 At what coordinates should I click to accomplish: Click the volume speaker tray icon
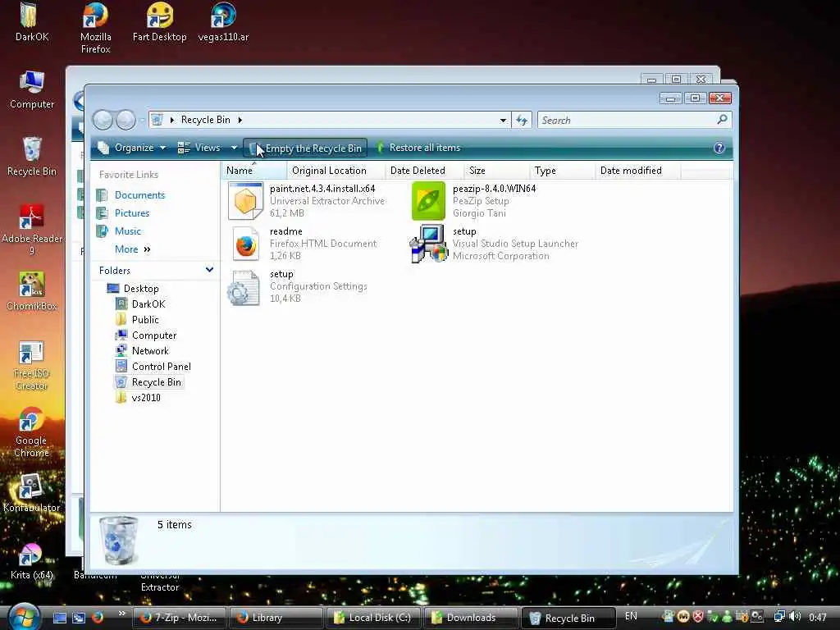click(795, 617)
